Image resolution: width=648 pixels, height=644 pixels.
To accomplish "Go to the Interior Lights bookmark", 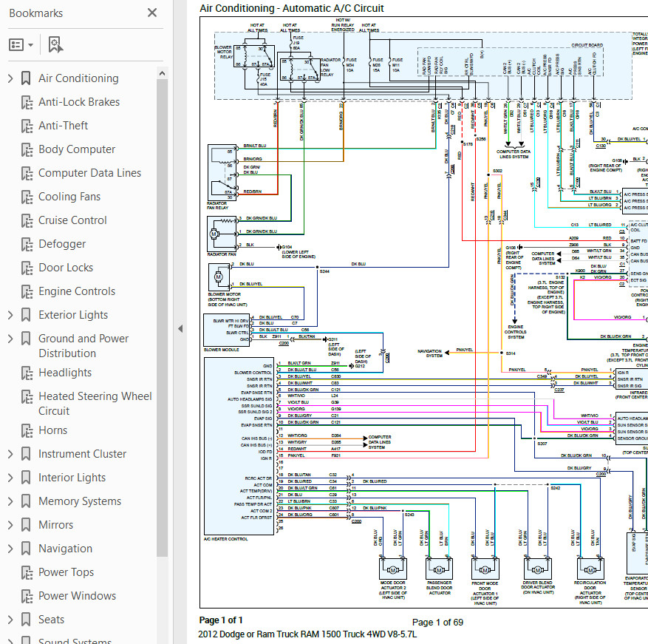I will [x=72, y=478].
